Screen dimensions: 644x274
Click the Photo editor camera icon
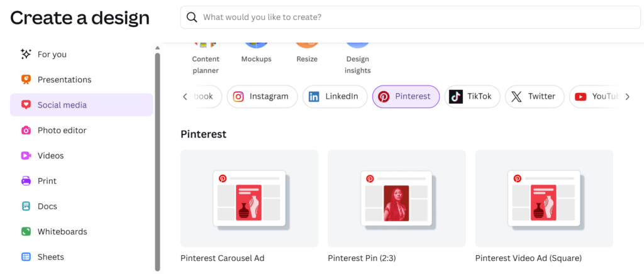(26, 130)
